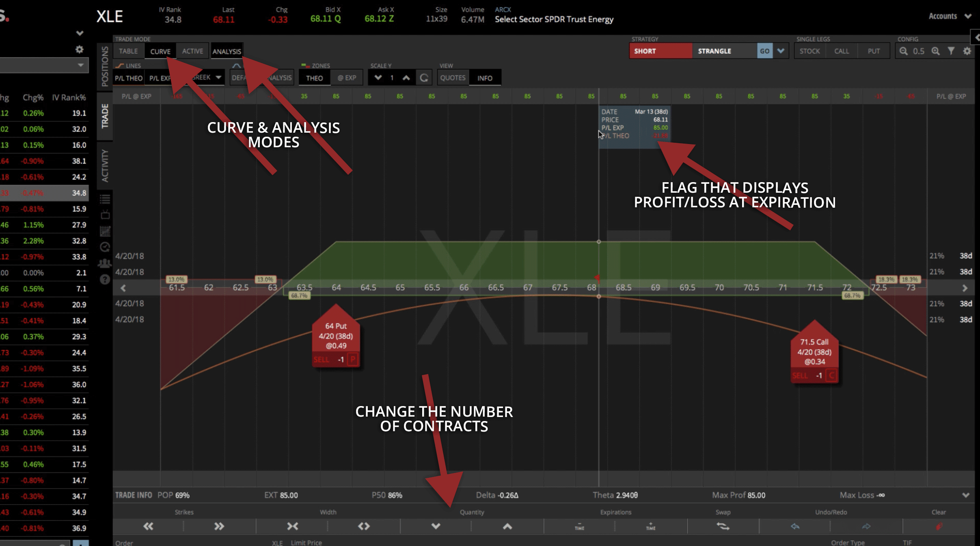Collapse the right side panel arrow
Image resolution: width=980 pixels, height=546 pixels.
point(976,38)
